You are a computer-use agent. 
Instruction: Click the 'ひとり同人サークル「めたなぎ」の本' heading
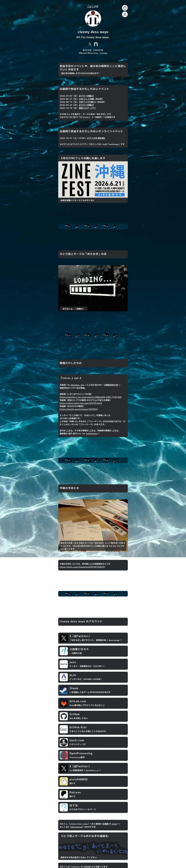83,254
